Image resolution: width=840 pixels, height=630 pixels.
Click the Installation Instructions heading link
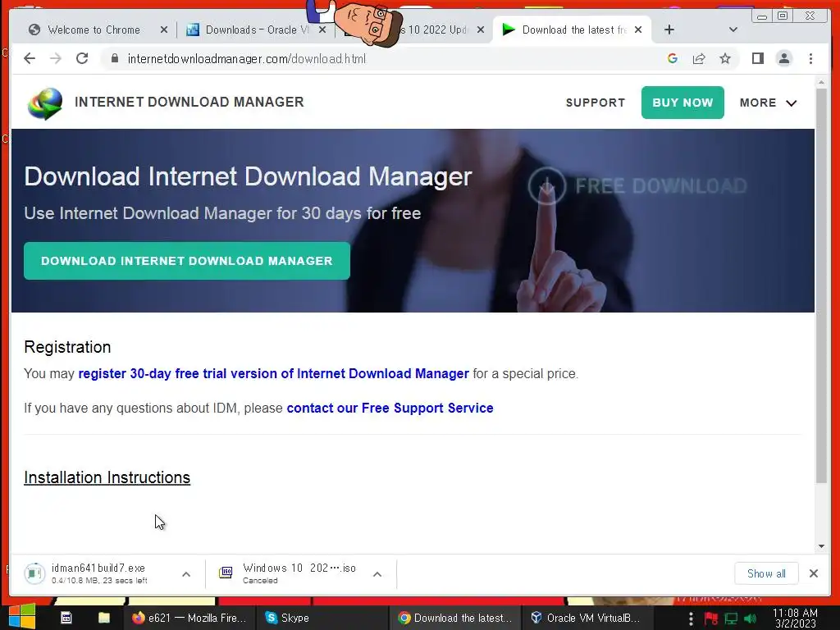coord(107,477)
